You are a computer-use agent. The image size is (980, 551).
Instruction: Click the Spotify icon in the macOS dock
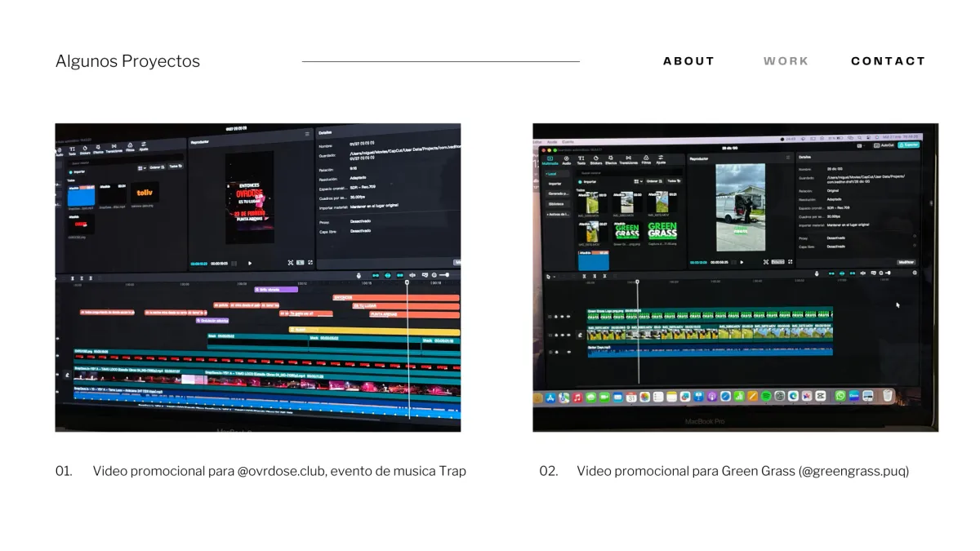[766, 397]
